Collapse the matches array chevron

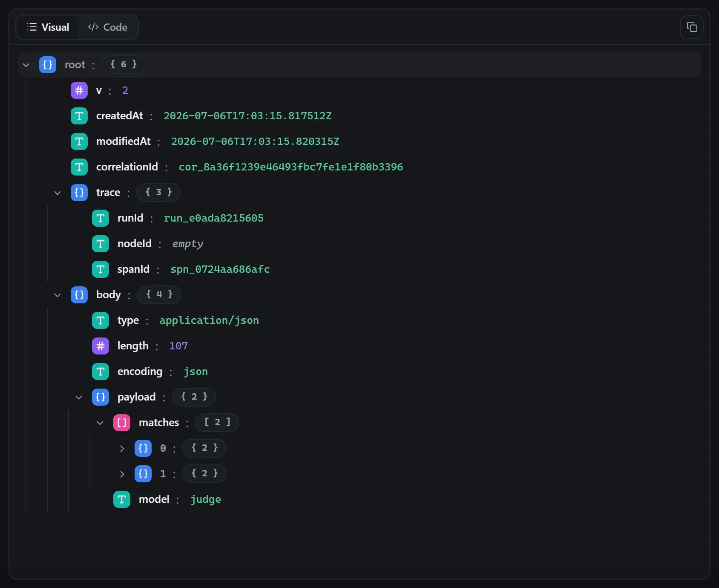pos(100,423)
